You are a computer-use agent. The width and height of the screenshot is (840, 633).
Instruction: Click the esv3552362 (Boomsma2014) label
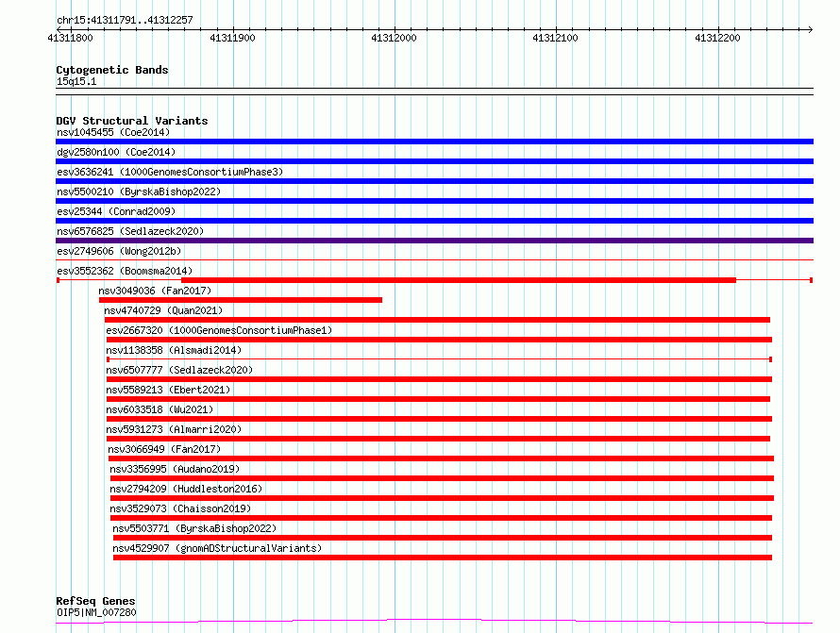tap(125, 271)
